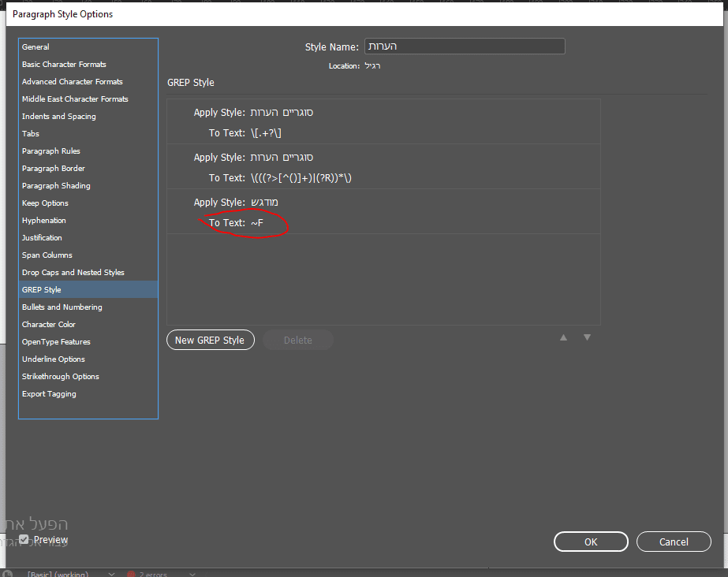Click the 2 errors preflight indicator
This screenshot has width=728, height=577.
(147, 574)
